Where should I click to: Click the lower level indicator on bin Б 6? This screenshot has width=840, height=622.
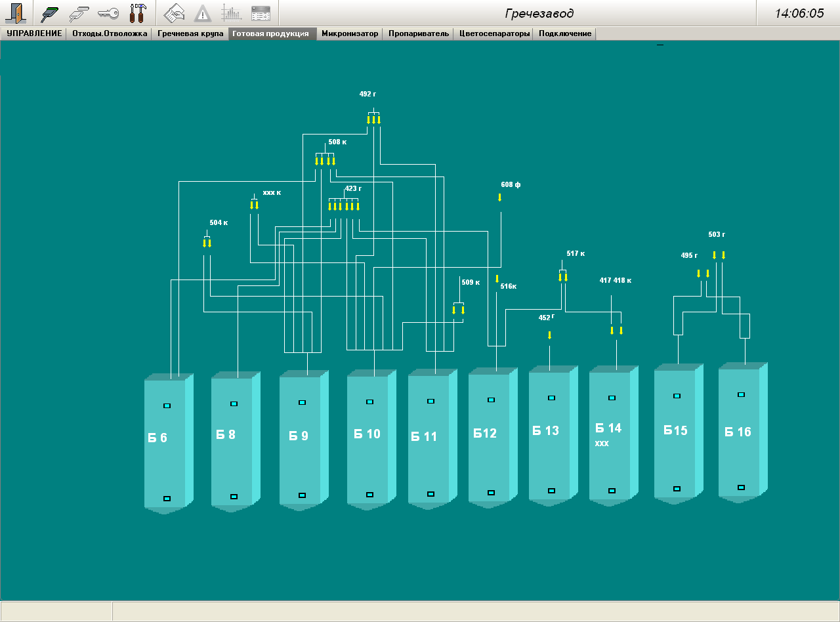click(x=167, y=499)
